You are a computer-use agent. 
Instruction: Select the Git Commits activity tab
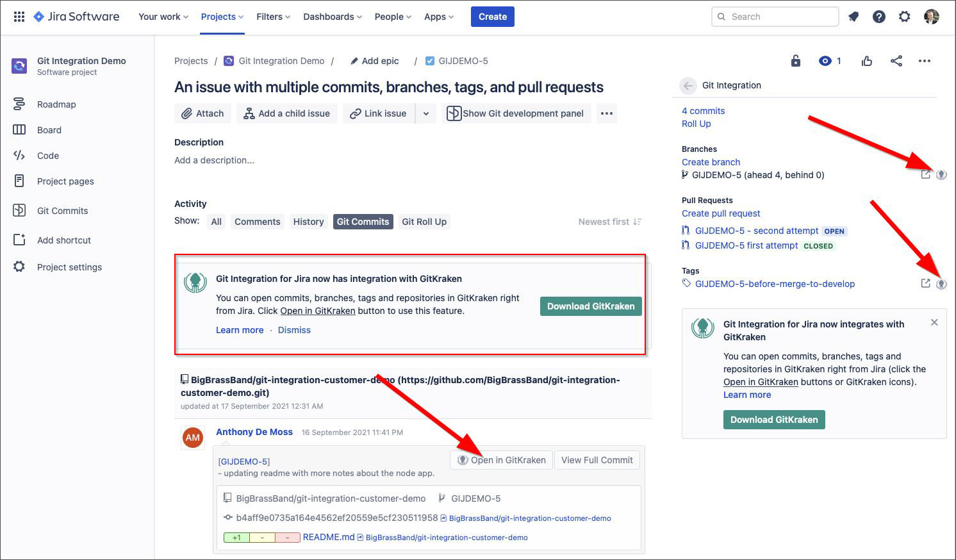tap(363, 222)
